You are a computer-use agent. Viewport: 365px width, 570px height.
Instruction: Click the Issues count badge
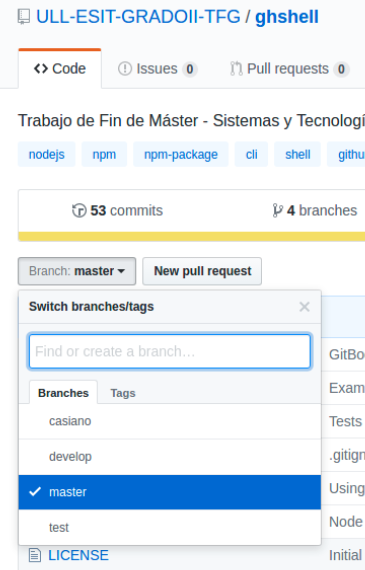pyautogui.click(x=190, y=69)
